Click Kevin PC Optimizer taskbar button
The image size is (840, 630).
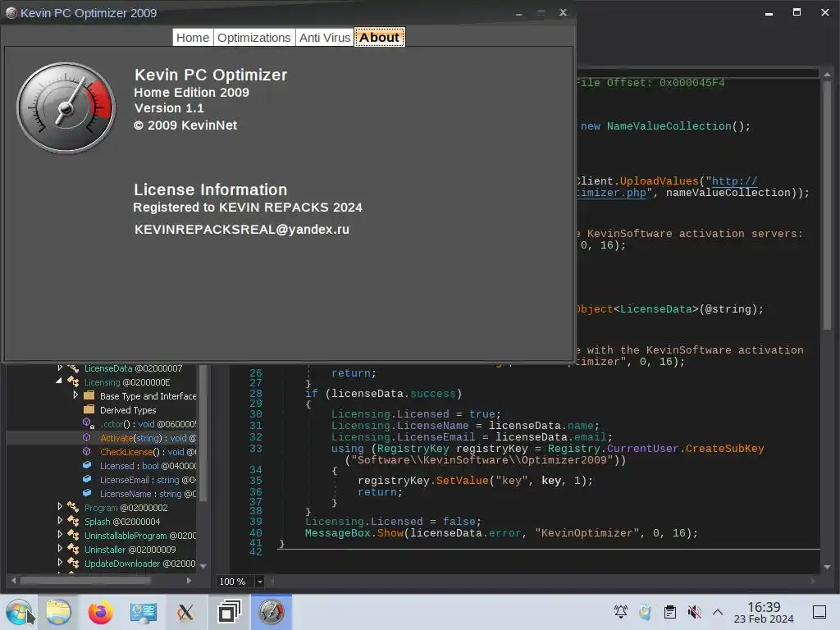(271, 612)
